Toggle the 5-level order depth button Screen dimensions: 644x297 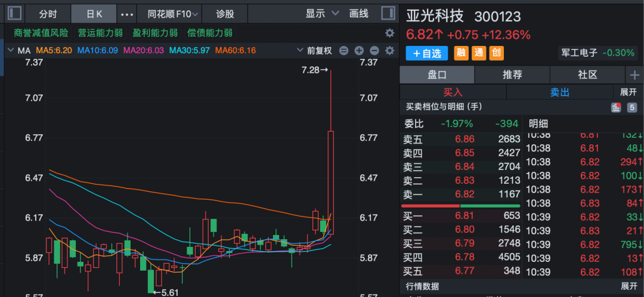point(631,108)
